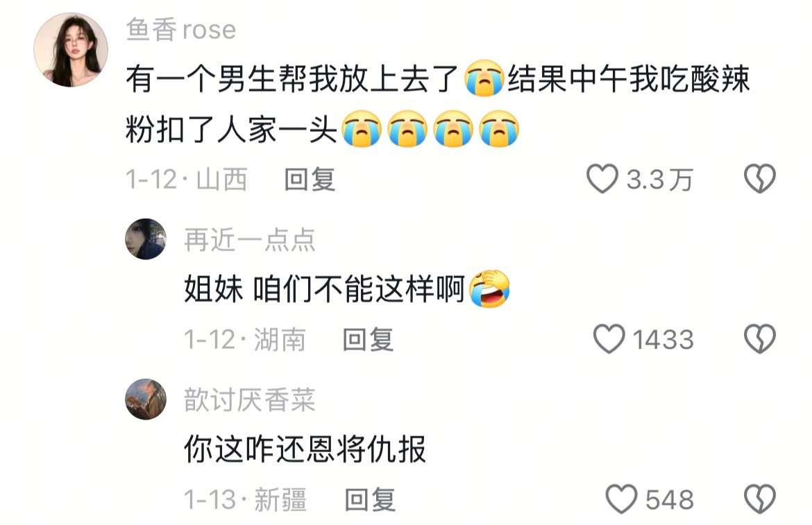Click the username 歆讨厌香菜

[250, 400]
